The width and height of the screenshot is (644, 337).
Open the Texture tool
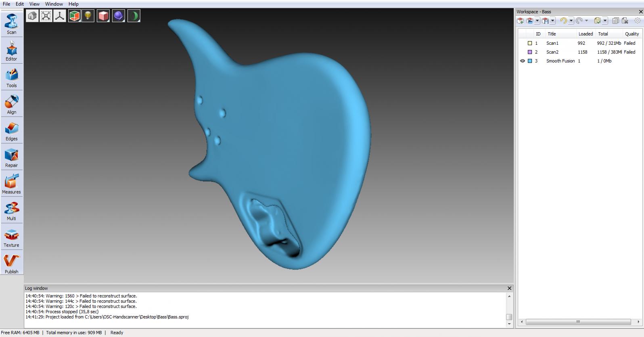[11, 237]
